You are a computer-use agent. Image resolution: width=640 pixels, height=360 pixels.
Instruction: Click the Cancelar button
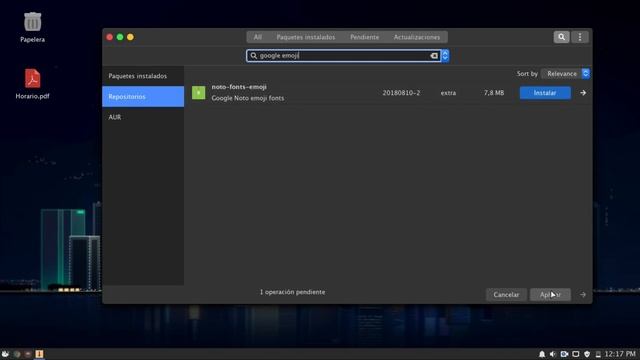coord(506,294)
